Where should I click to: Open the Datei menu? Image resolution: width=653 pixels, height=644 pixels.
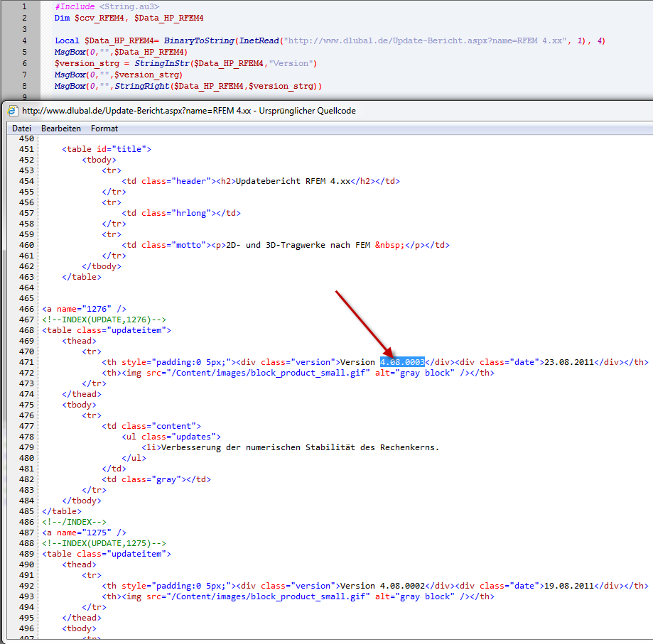pyautogui.click(x=21, y=129)
